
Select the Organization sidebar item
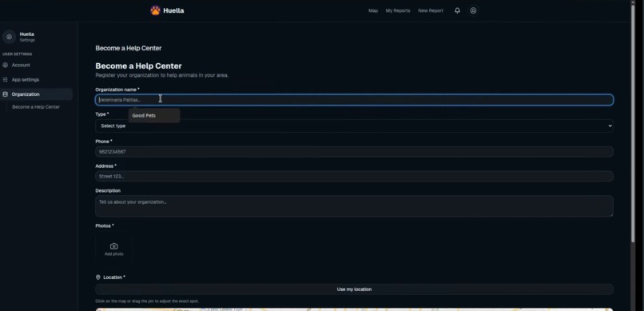(37, 94)
